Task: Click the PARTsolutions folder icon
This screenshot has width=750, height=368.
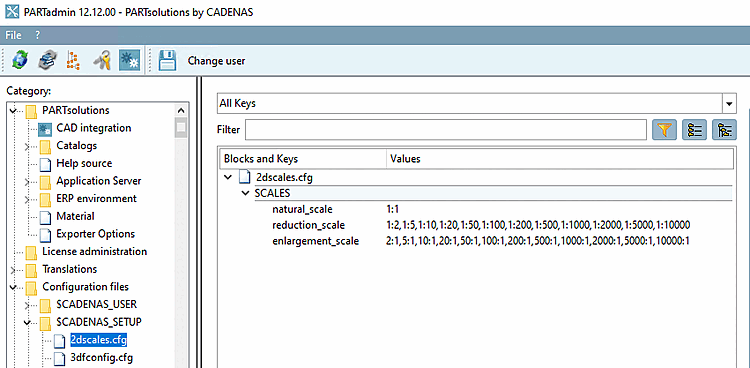Action: coord(31,111)
